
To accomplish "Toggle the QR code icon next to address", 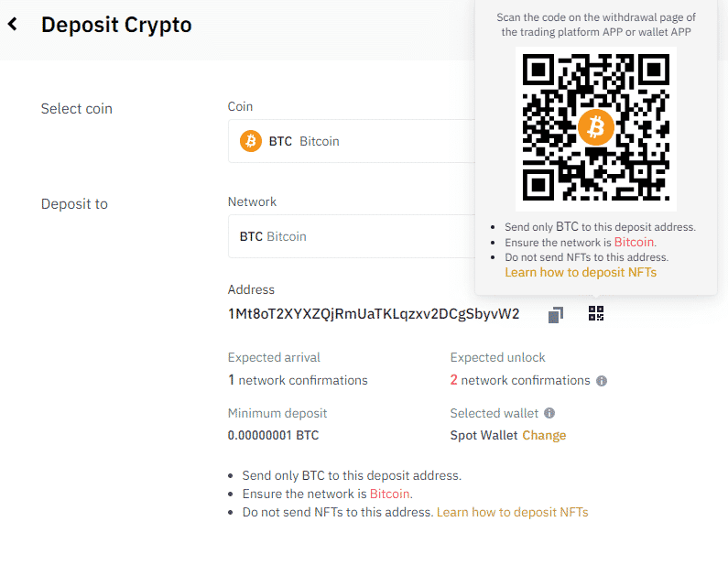I will pos(596,314).
